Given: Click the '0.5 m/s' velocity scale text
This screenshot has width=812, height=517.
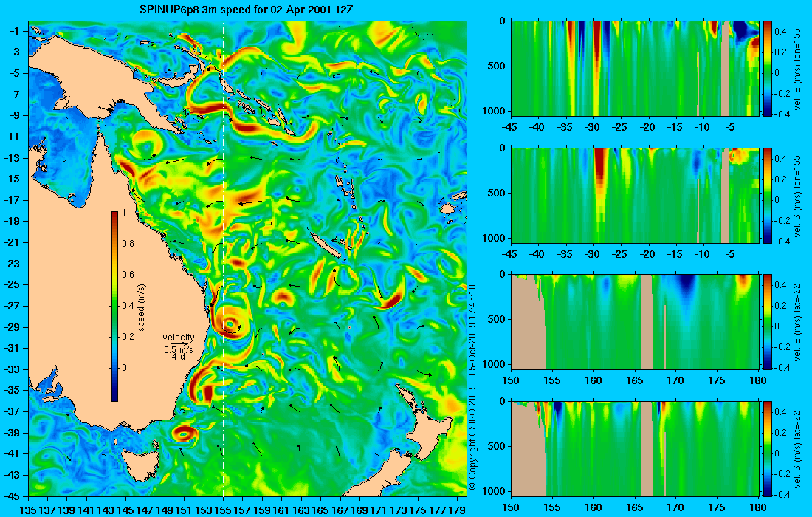Looking at the screenshot, I should point(178,350).
